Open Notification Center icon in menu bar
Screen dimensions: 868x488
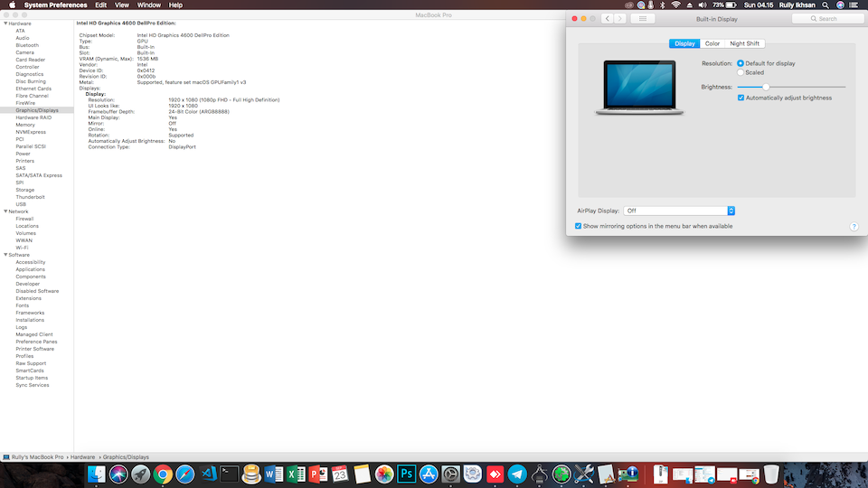854,5
